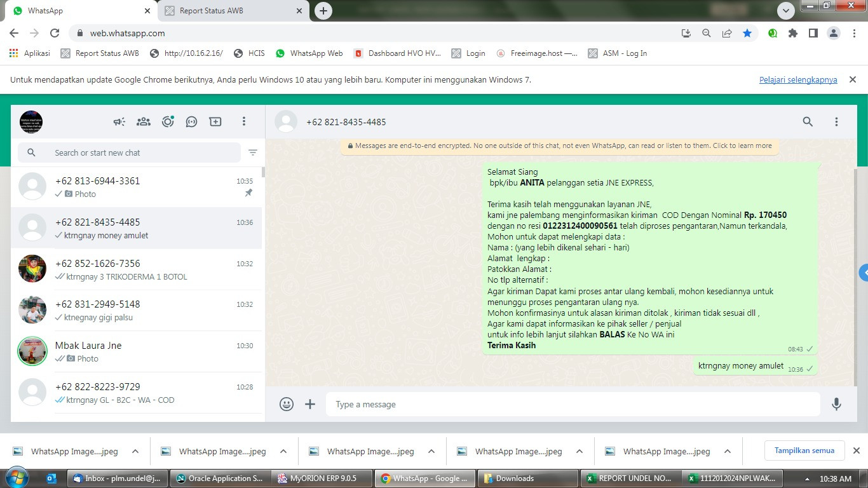Open the Status ring icon

(x=168, y=121)
